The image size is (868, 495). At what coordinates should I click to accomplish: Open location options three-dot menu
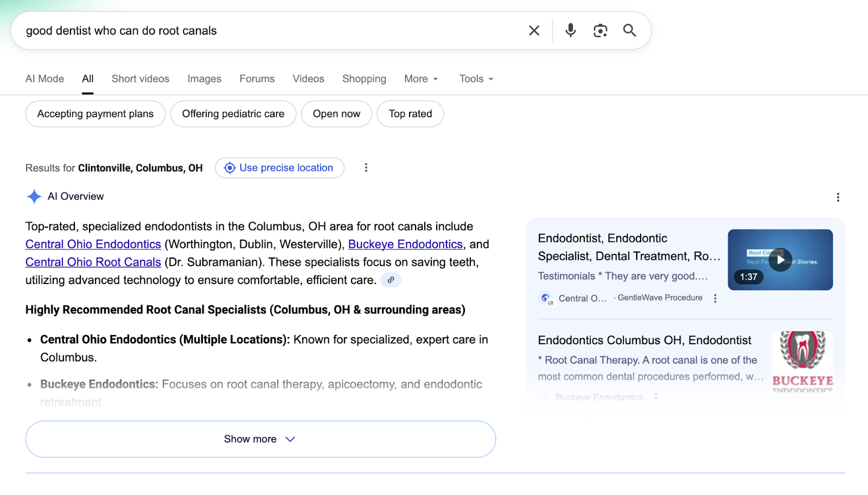tap(366, 168)
